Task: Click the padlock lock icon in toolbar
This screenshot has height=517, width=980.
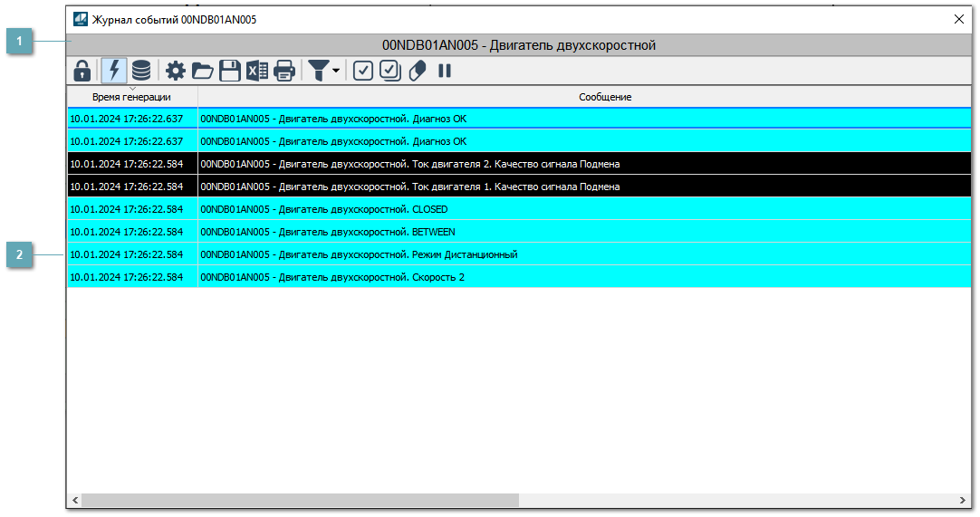Action: [x=82, y=71]
